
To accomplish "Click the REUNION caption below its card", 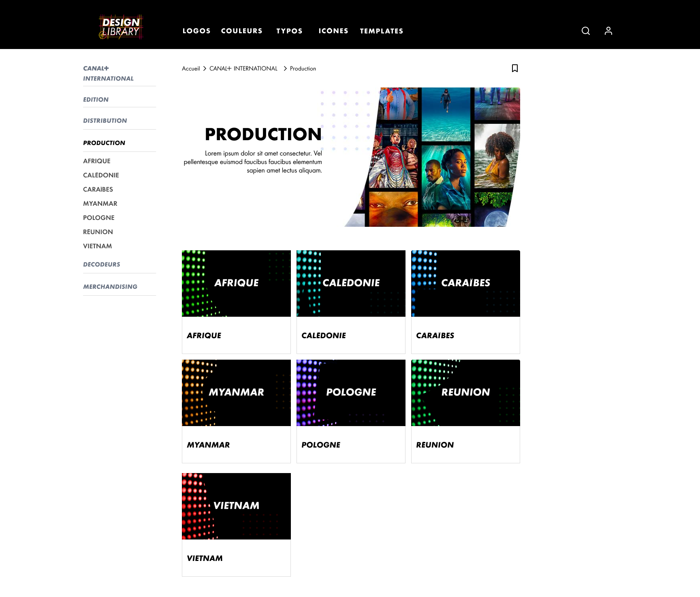I will pyautogui.click(x=435, y=445).
